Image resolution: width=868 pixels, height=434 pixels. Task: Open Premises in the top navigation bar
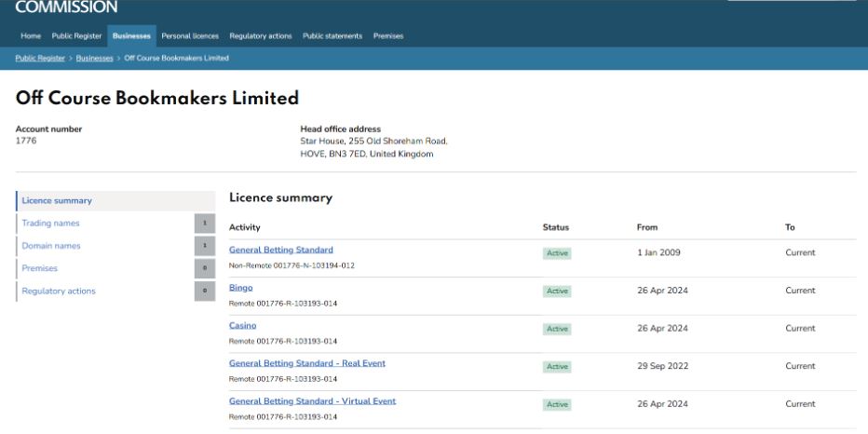[x=388, y=36]
